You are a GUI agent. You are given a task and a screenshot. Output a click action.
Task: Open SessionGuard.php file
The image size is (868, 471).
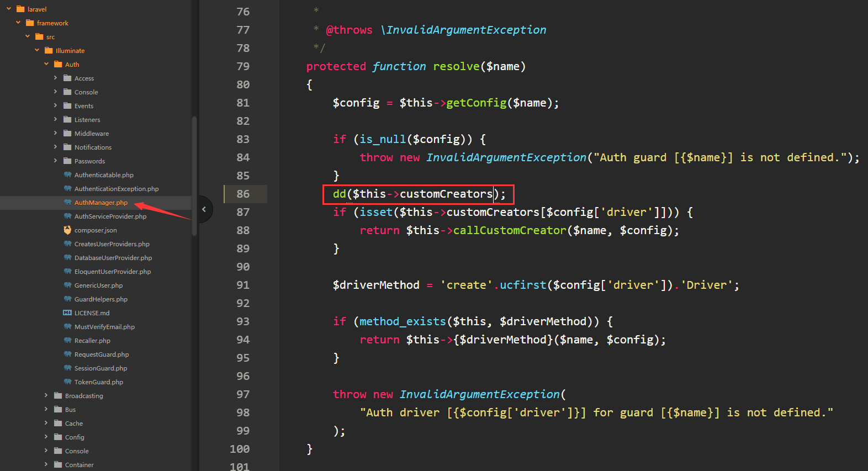100,368
